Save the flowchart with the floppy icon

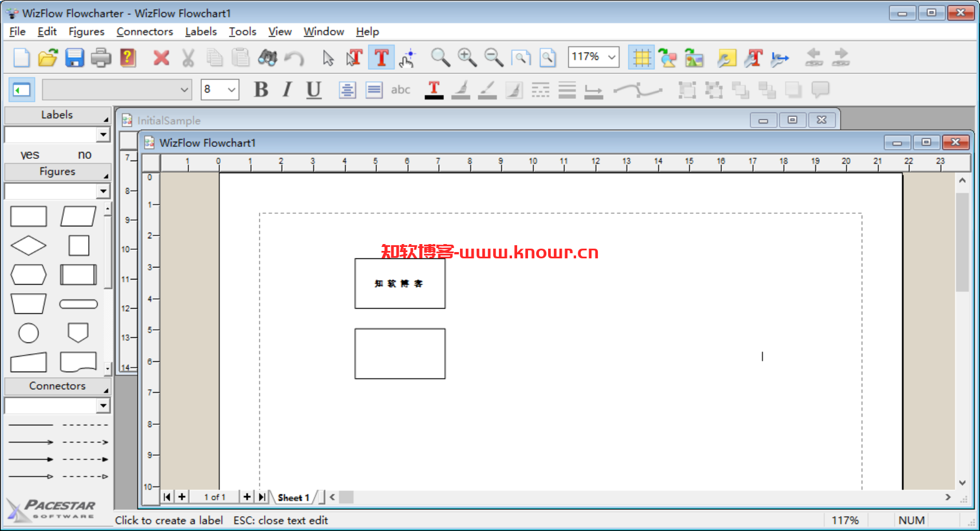[74, 58]
